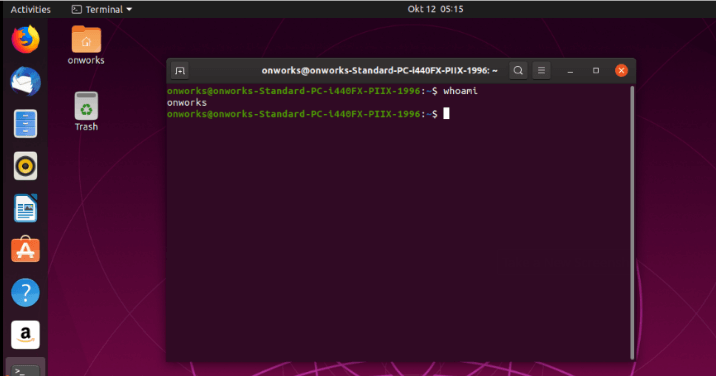Open LibreOffice Writer from the dock
716x376 pixels.
[26, 208]
